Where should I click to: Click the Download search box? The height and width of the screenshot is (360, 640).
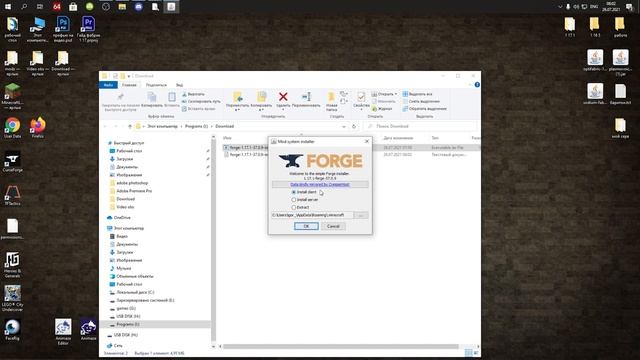click(x=420, y=127)
